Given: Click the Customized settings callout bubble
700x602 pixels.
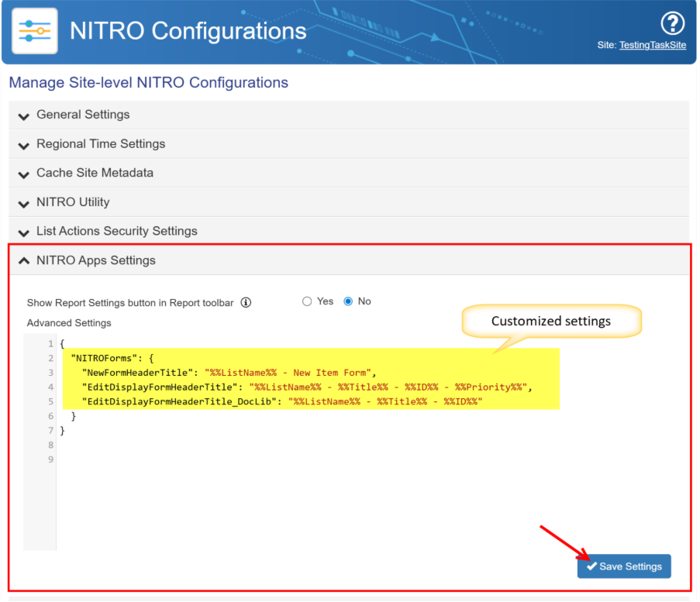Looking at the screenshot, I should point(551,321).
